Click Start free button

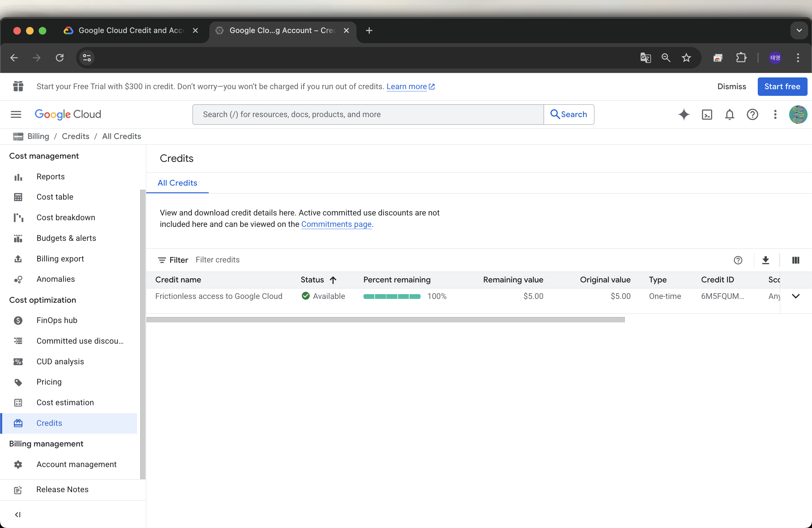pyautogui.click(x=782, y=86)
